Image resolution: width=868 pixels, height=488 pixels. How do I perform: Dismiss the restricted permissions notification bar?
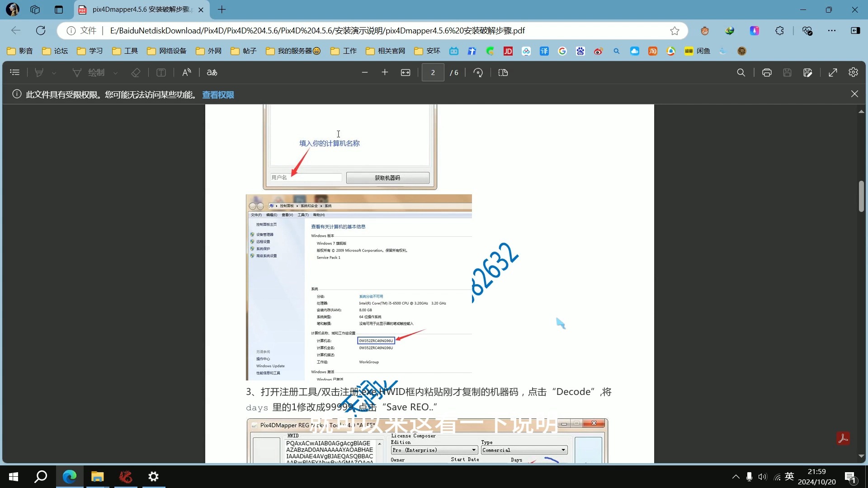[854, 94]
